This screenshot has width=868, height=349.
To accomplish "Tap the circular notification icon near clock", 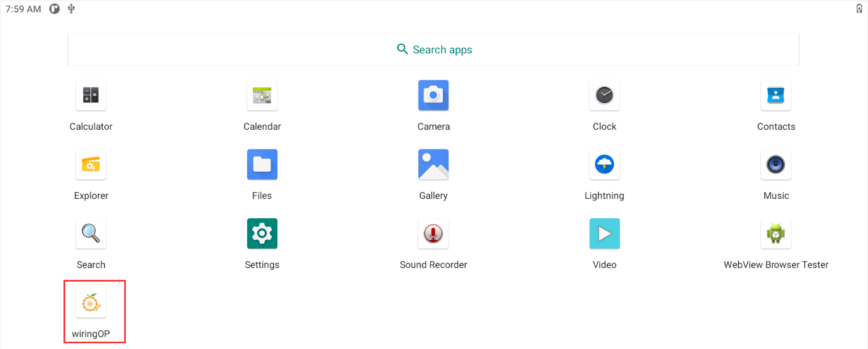I will click(54, 8).
